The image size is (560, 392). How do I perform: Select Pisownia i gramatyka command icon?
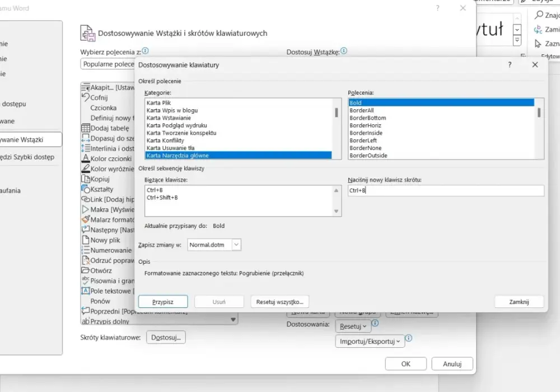(x=85, y=281)
